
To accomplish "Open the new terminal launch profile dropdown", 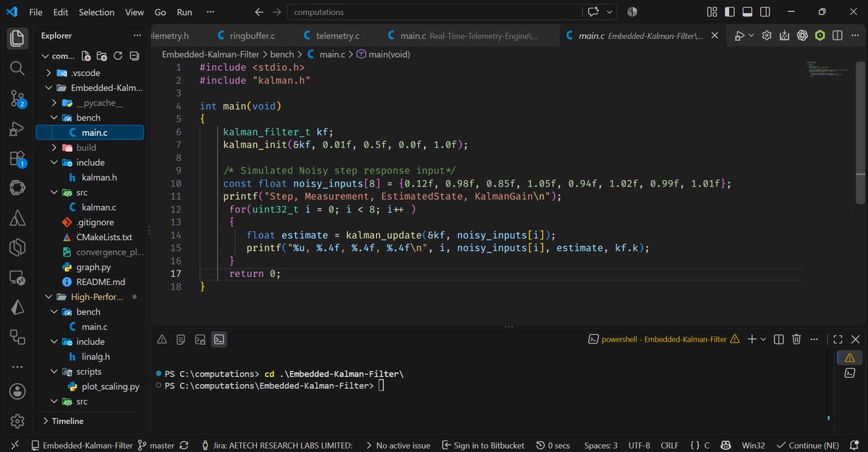I will click(x=764, y=338).
